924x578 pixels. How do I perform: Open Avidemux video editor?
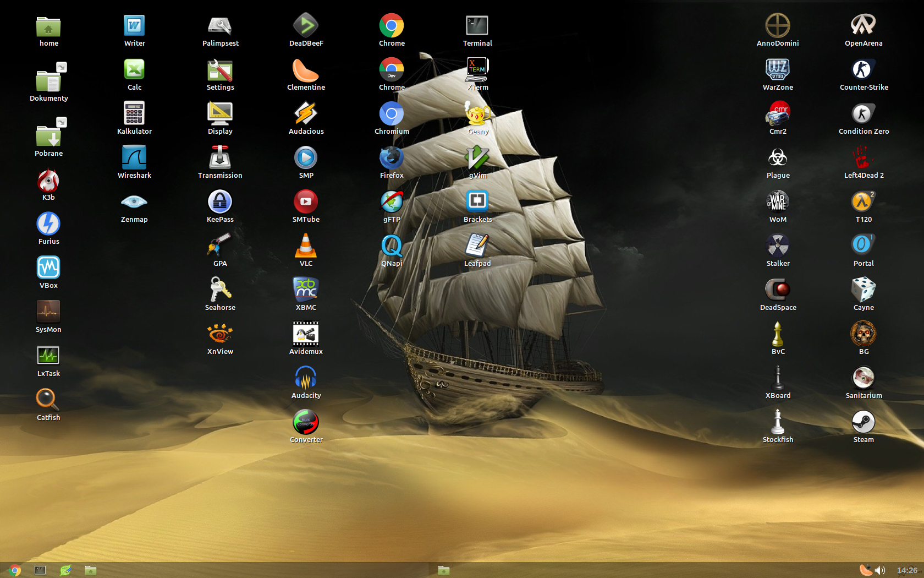point(306,334)
